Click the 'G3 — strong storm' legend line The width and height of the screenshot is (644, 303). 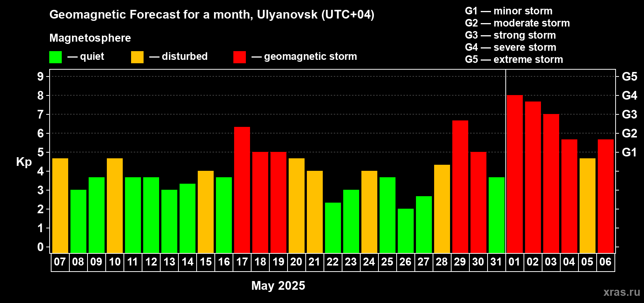click(x=511, y=35)
